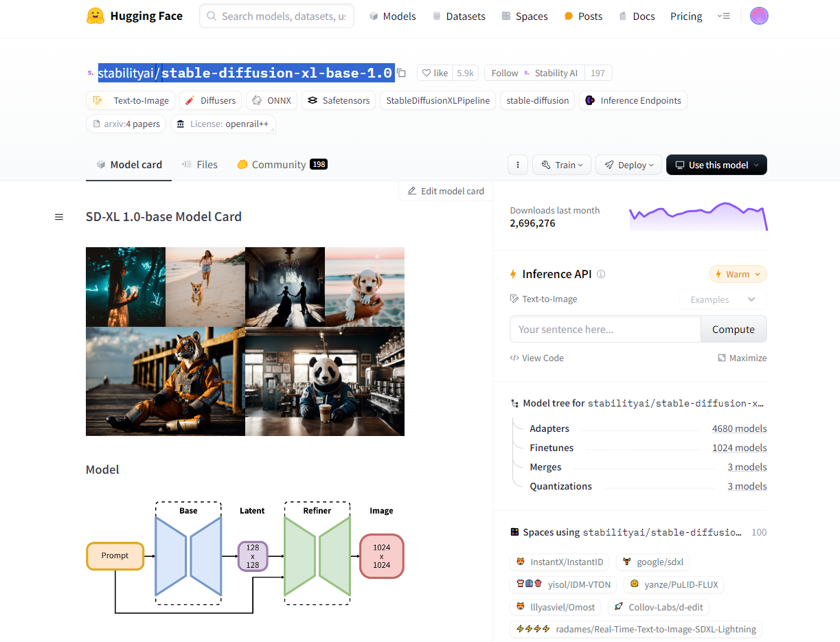Click the Inference Endpoints tag
Viewport: 840px width, 642px height.
[633, 100]
